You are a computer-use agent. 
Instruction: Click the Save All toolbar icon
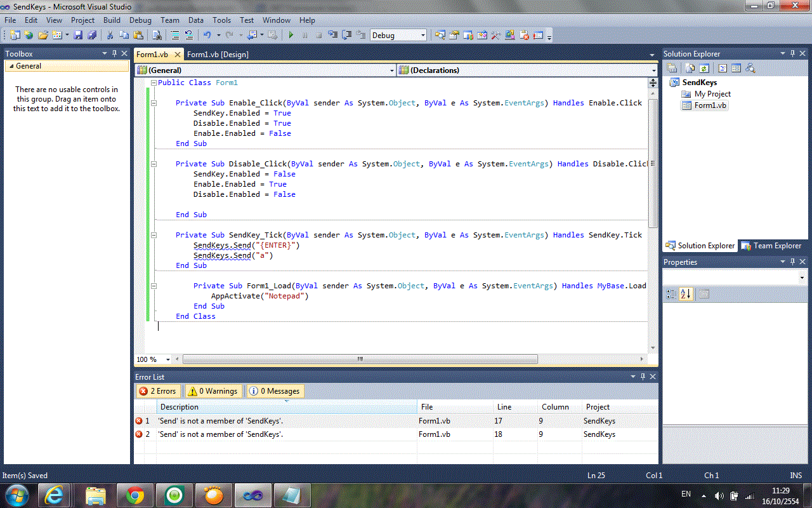pyautogui.click(x=91, y=36)
